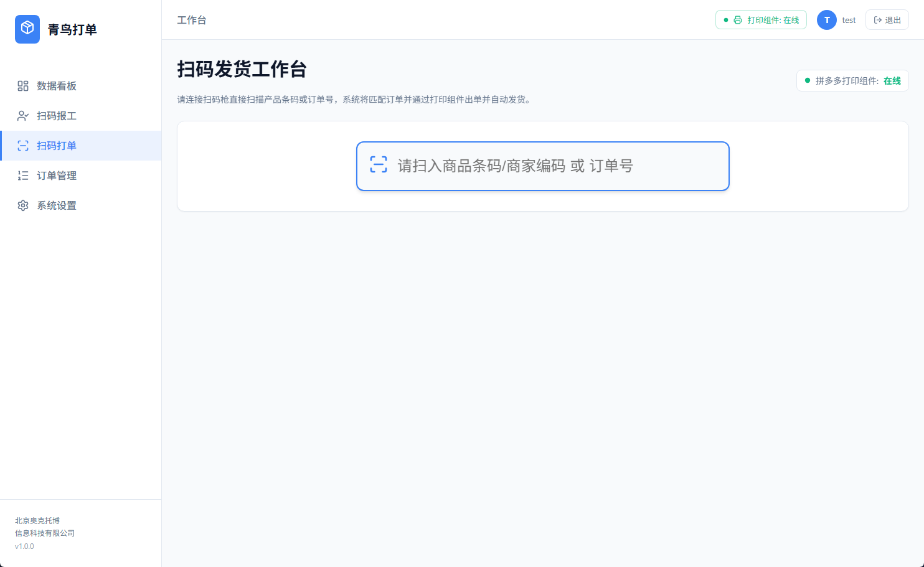This screenshot has width=924, height=567.
Task: Click the 北京奥克托博 company name text
Action: 37,521
